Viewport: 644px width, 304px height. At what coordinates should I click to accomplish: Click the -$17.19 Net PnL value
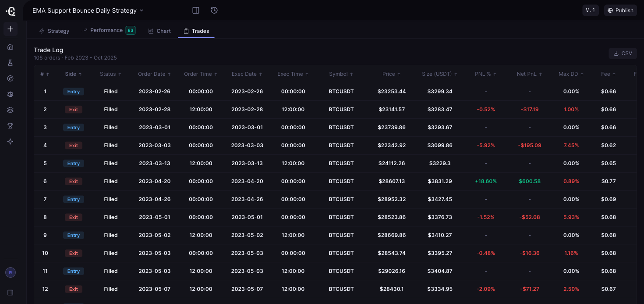[530, 110]
